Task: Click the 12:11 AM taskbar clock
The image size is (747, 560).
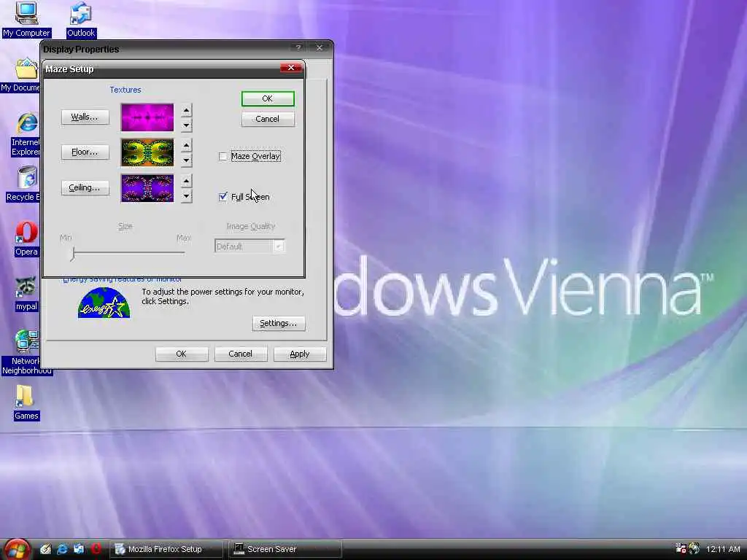Action: pos(723,549)
